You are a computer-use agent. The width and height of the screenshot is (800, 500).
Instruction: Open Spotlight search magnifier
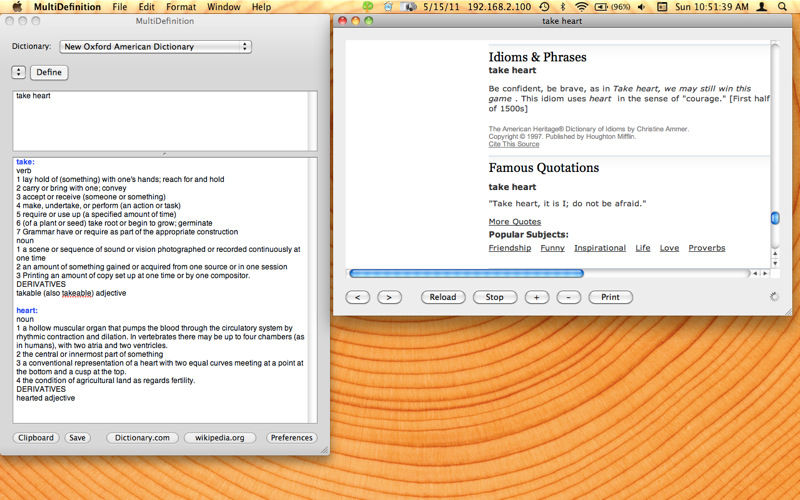click(782, 7)
